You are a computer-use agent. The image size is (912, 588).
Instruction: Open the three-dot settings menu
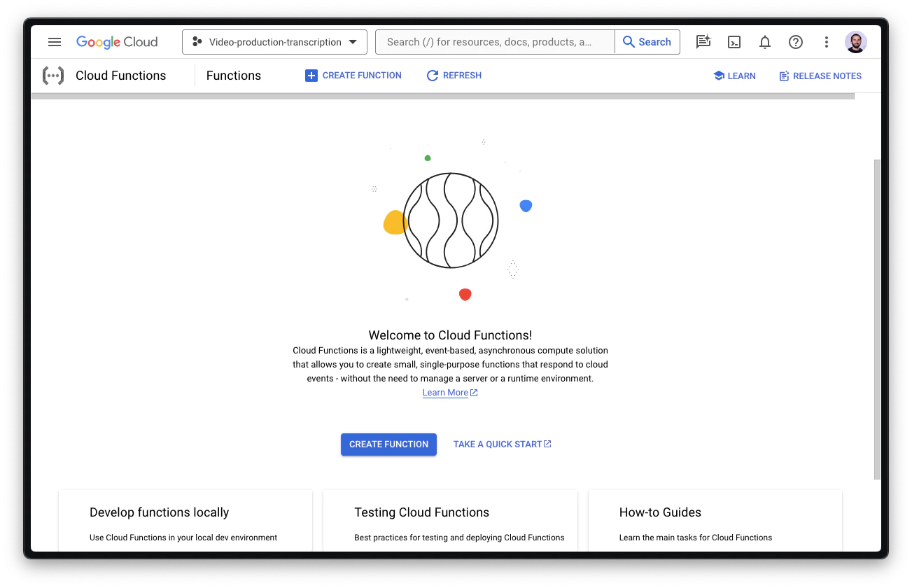point(827,42)
